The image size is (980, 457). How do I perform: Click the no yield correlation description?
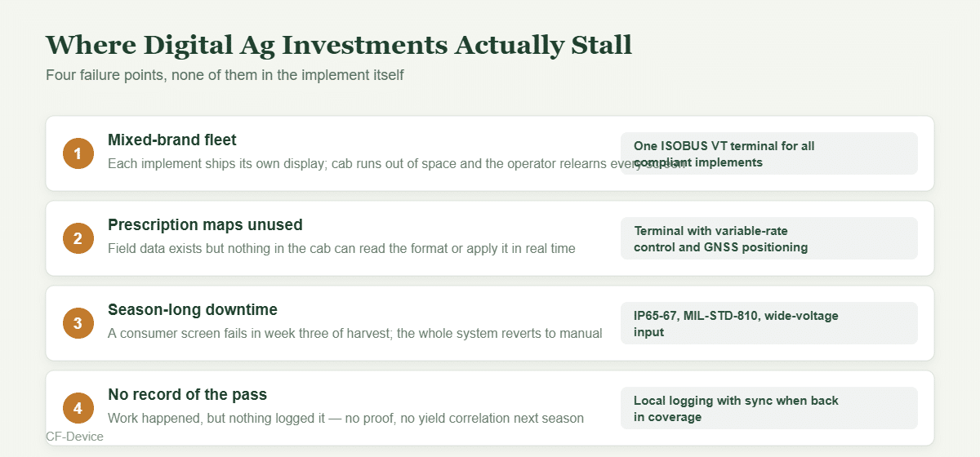point(345,418)
